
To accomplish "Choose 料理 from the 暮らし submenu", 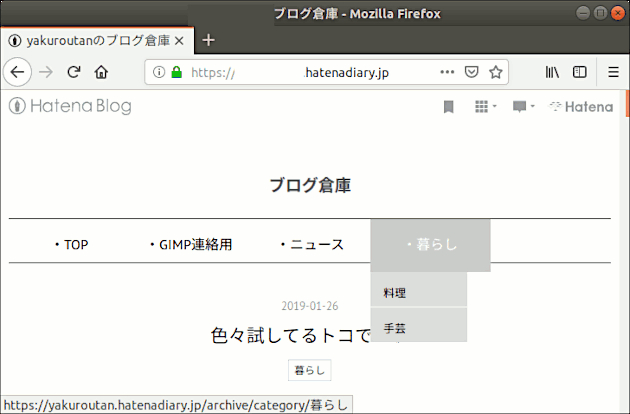I will coord(419,291).
